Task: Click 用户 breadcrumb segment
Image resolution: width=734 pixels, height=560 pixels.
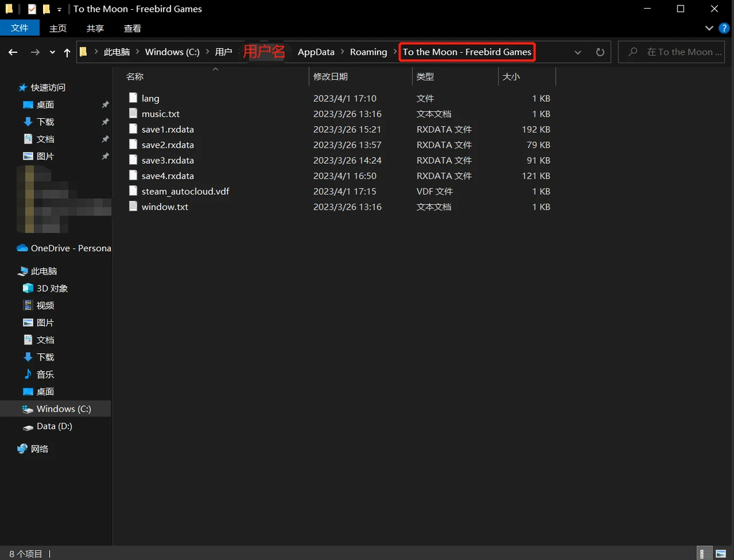Action: coord(224,52)
